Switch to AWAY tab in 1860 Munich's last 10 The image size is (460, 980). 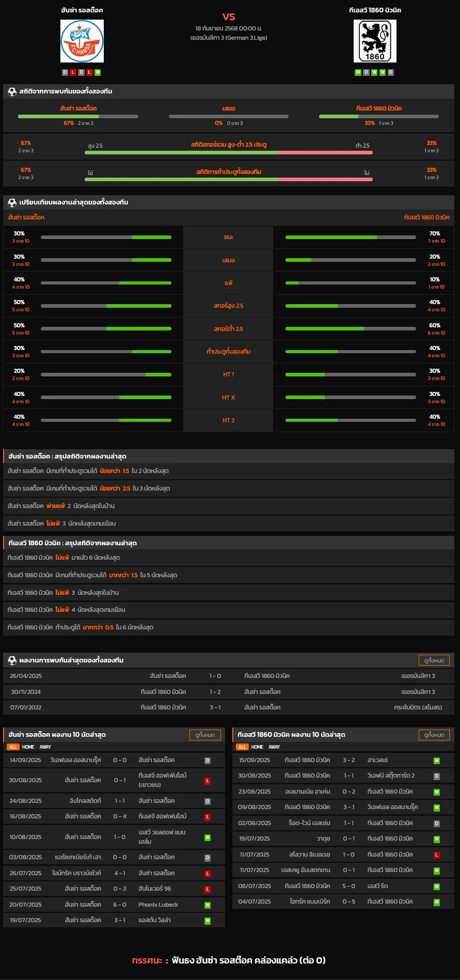(274, 747)
